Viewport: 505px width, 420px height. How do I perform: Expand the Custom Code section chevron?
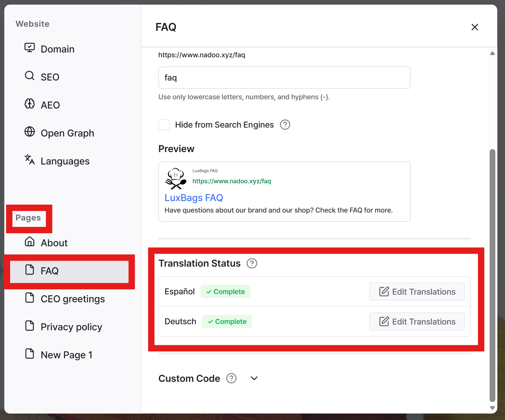click(x=254, y=378)
